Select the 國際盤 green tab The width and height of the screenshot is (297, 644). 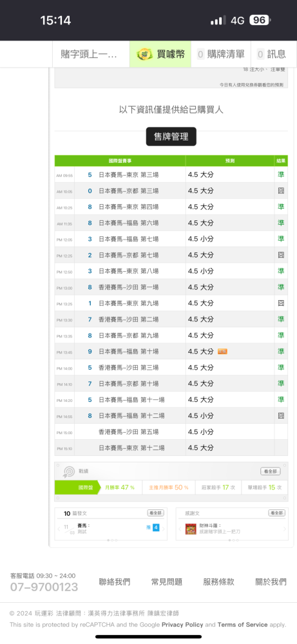coord(77,487)
